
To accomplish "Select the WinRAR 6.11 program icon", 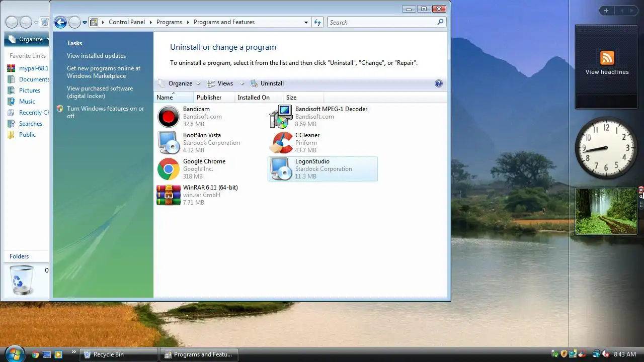I will 168,195.
